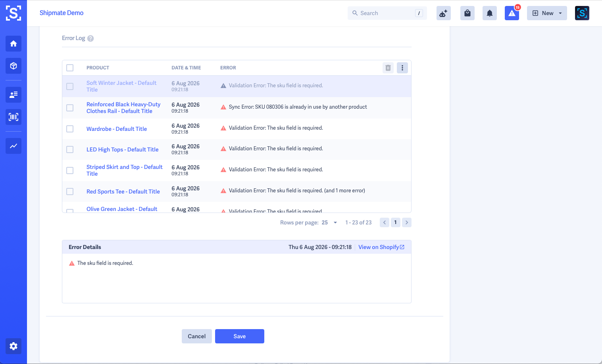Open View on Shopify link

(x=381, y=247)
